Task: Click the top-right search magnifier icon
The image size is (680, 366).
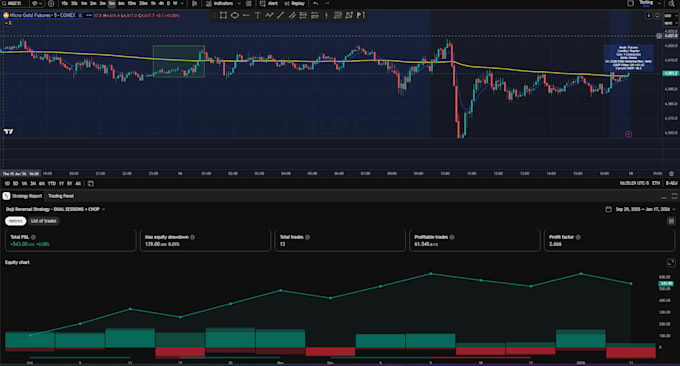Action: pos(672,3)
